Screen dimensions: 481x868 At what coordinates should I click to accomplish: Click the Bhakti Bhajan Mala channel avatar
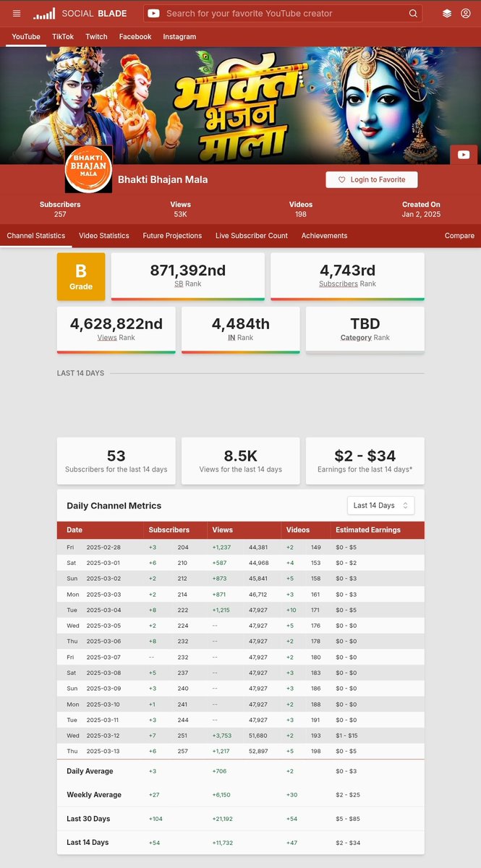(x=88, y=169)
